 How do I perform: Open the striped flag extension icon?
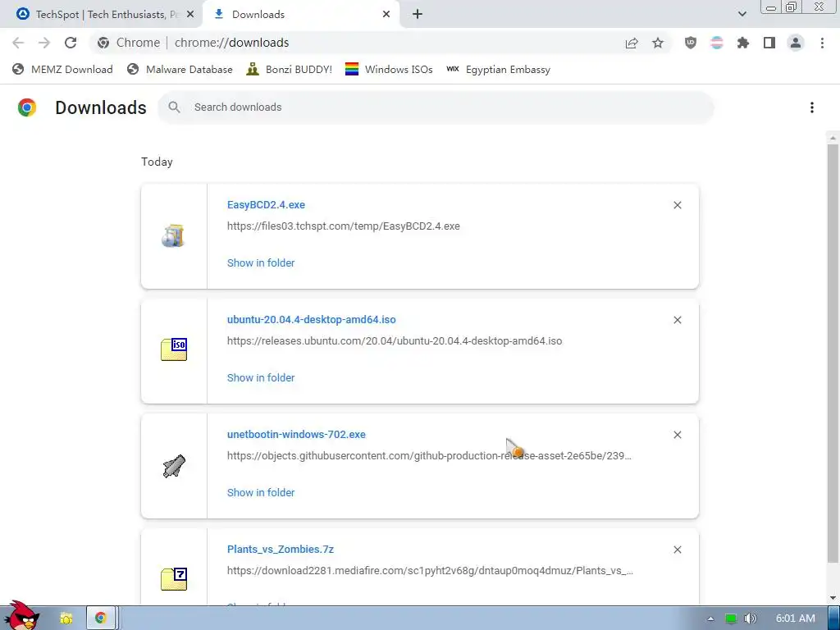(717, 43)
